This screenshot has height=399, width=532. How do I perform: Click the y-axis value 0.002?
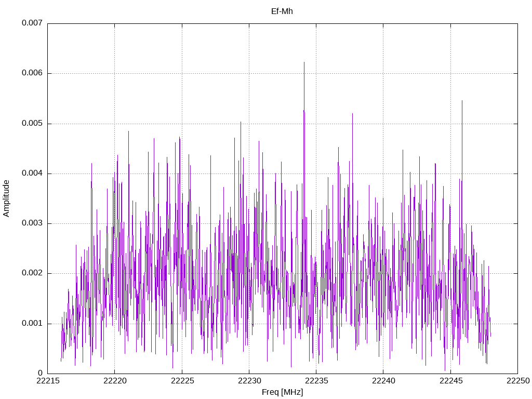point(32,273)
